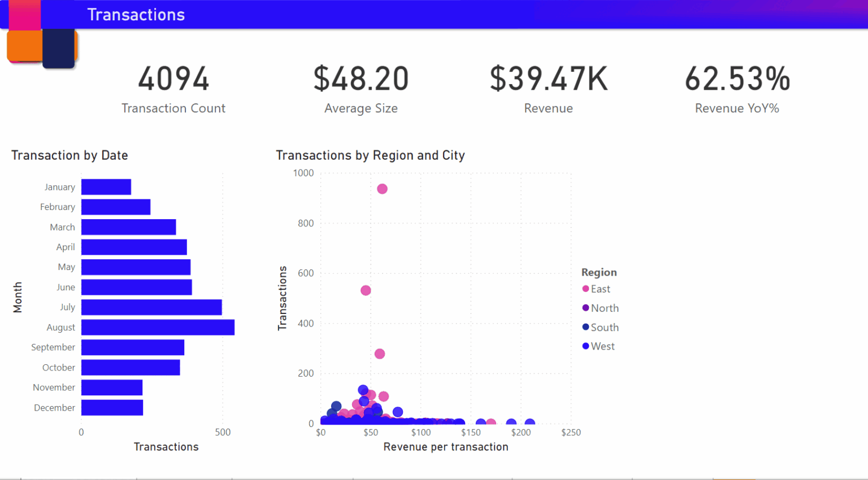The width and height of the screenshot is (868, 480).
Task: Toggle East region highlighting via its legend entry
Action: click(x=598, y=289)
